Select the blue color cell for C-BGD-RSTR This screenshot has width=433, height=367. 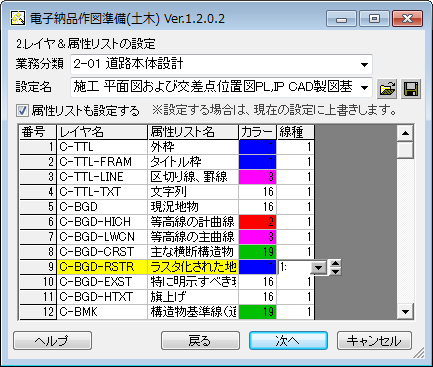pyautogui.click(x=257, y=267)
